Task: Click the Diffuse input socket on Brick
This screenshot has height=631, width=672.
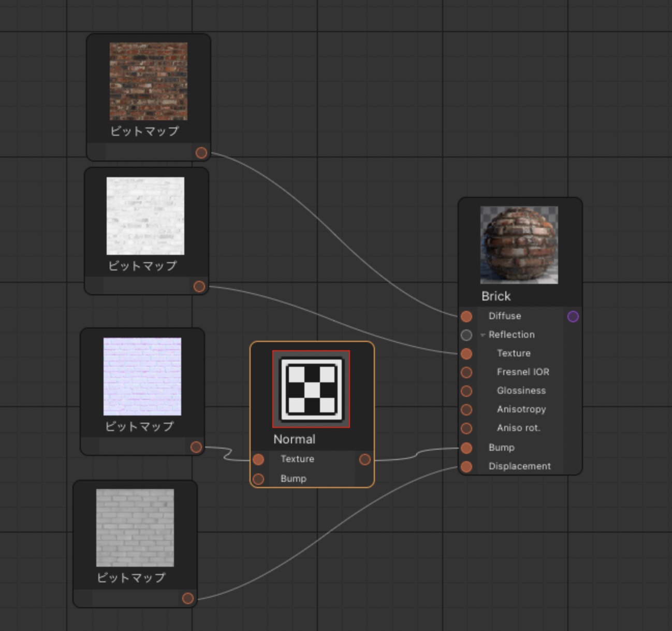Action: point(466,317)
